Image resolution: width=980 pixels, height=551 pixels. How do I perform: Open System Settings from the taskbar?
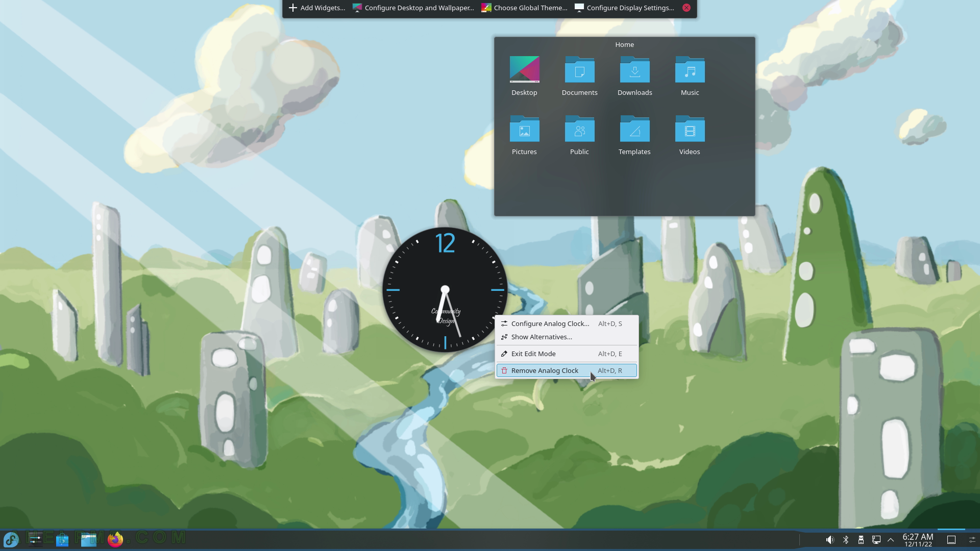point(35,539)
